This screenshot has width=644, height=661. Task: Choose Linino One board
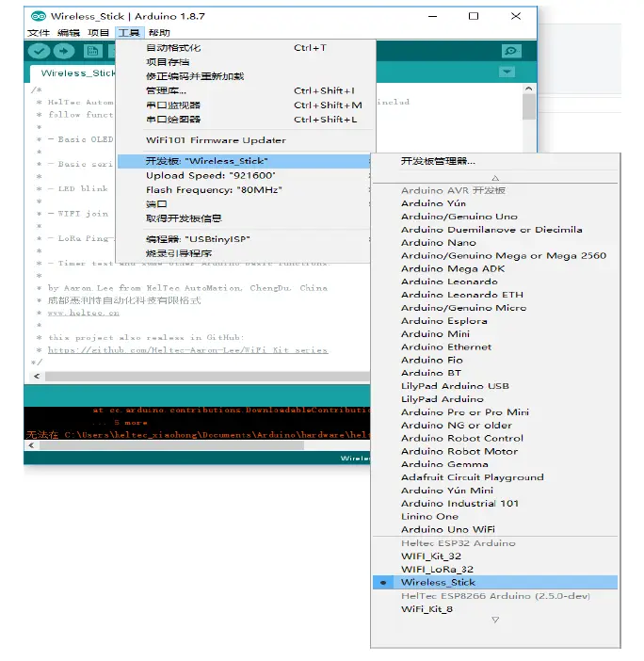(x=495, y=516)
